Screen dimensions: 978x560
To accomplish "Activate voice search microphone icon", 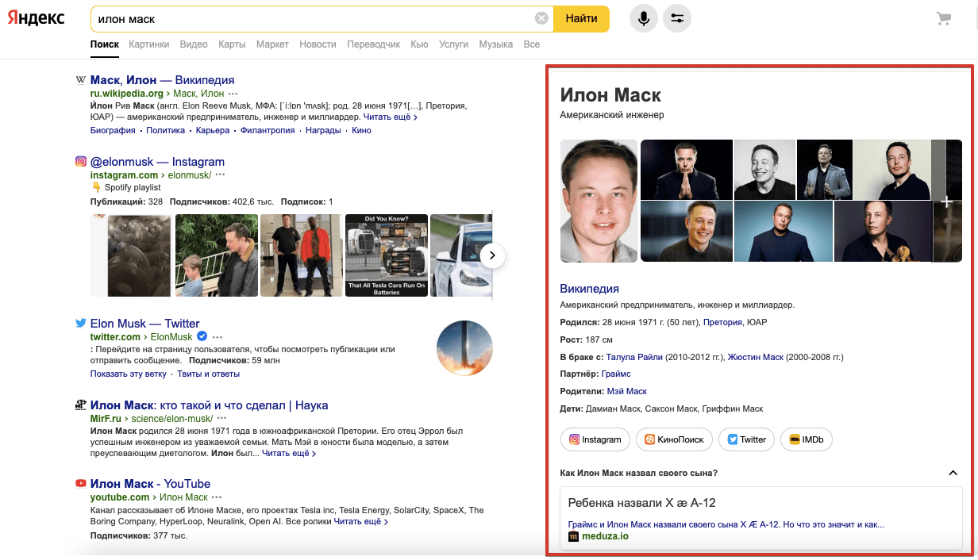I will pyautogui.click(x=644, y=18).
